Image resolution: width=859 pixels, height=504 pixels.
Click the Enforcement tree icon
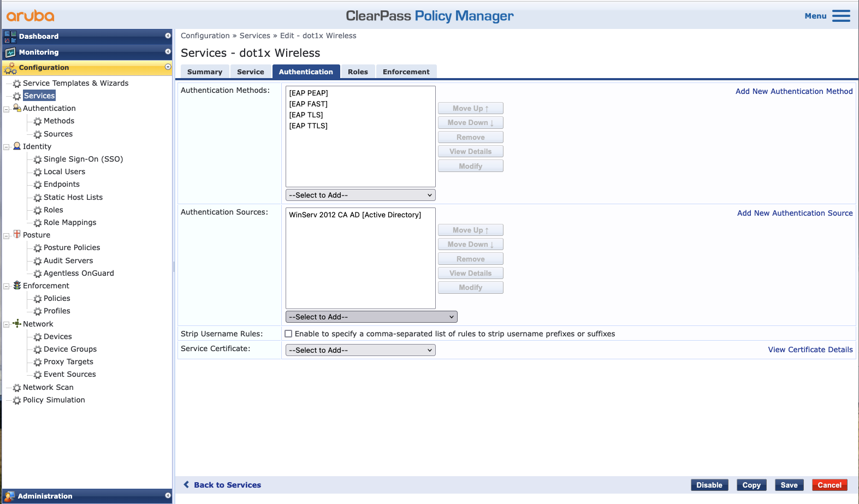(17, 286)
